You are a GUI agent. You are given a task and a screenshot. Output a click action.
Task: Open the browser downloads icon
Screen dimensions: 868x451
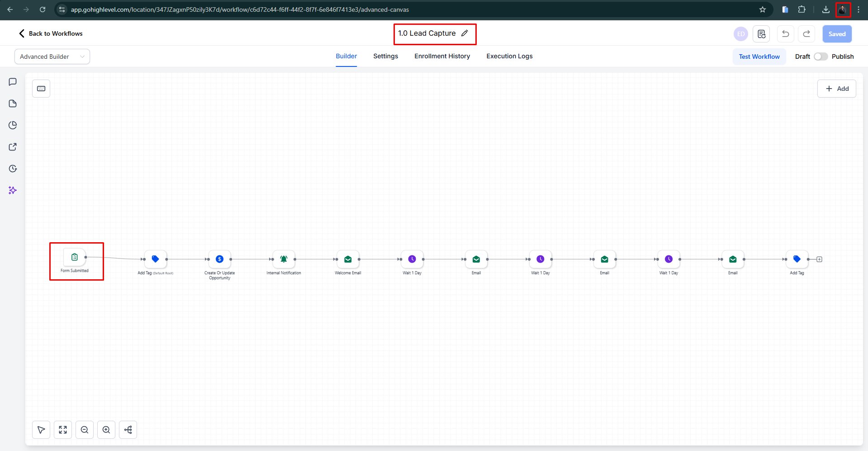click(x=825, y=9)
